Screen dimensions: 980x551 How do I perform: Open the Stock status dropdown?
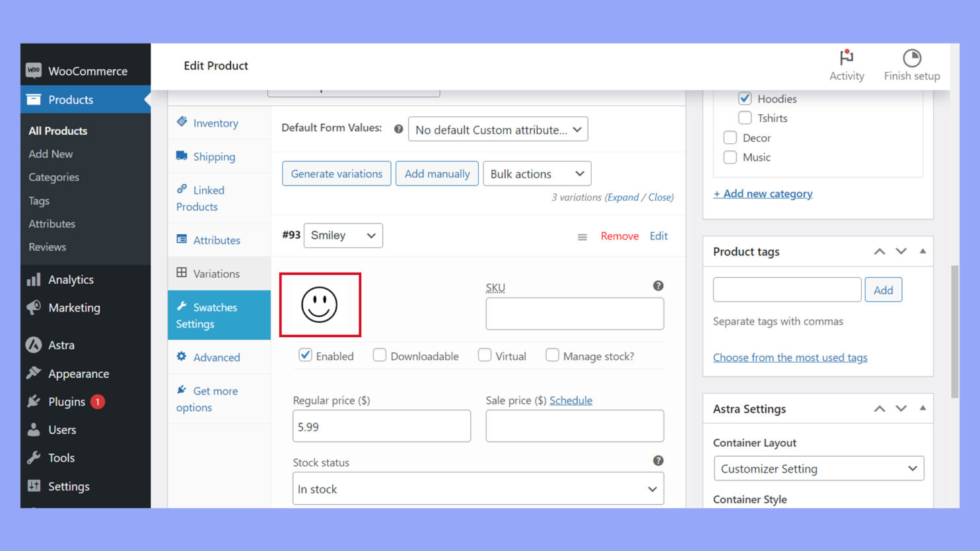(x=477, y=488)
